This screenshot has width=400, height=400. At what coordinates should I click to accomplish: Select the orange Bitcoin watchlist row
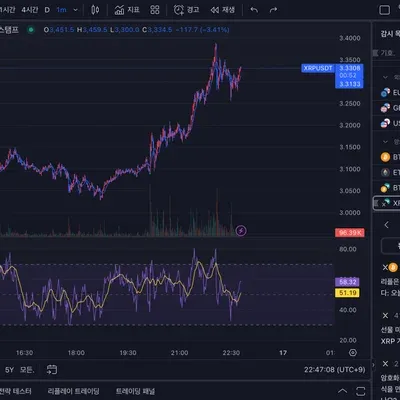pos(387,157)
